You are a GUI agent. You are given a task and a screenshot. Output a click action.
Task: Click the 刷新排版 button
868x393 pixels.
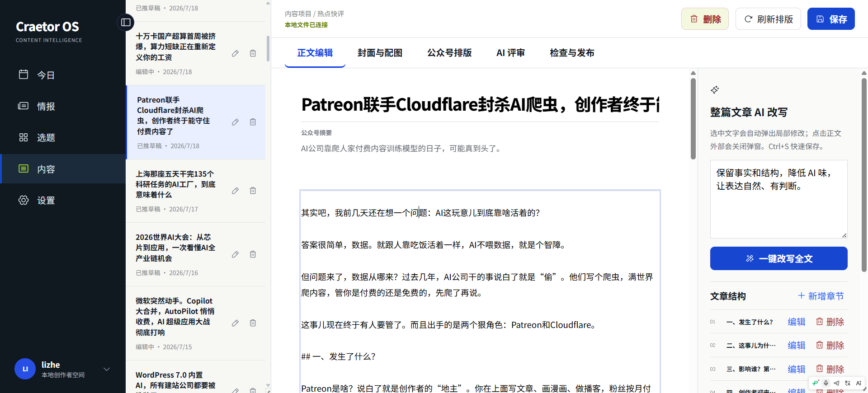point(768,19)
